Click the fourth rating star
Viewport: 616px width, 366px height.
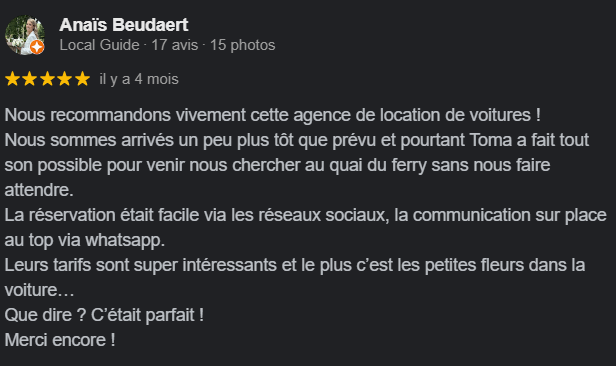coord(65,79)
